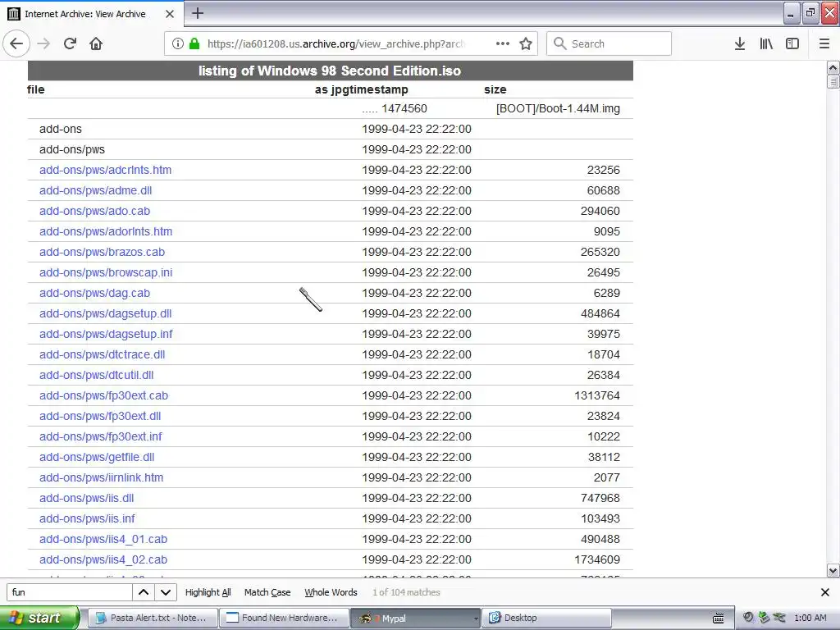
Task: Close the Internet Archive tab
Action: [x=170, y=14]
